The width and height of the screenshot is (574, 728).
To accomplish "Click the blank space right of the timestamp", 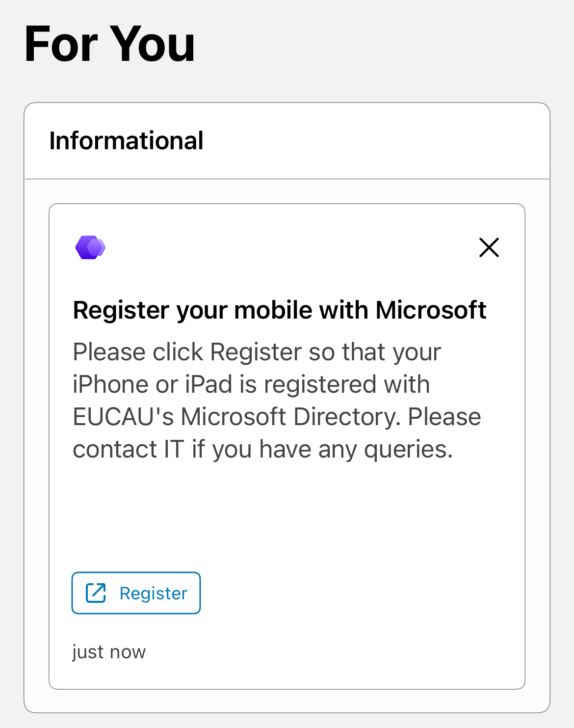I will click(334, 652).
